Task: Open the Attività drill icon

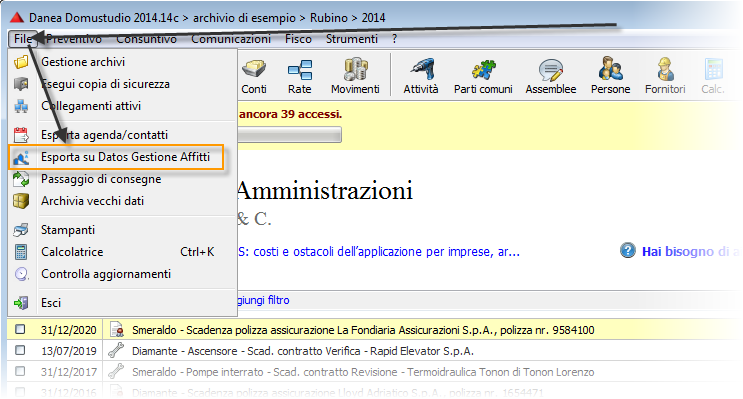Action: click(421, 70)
